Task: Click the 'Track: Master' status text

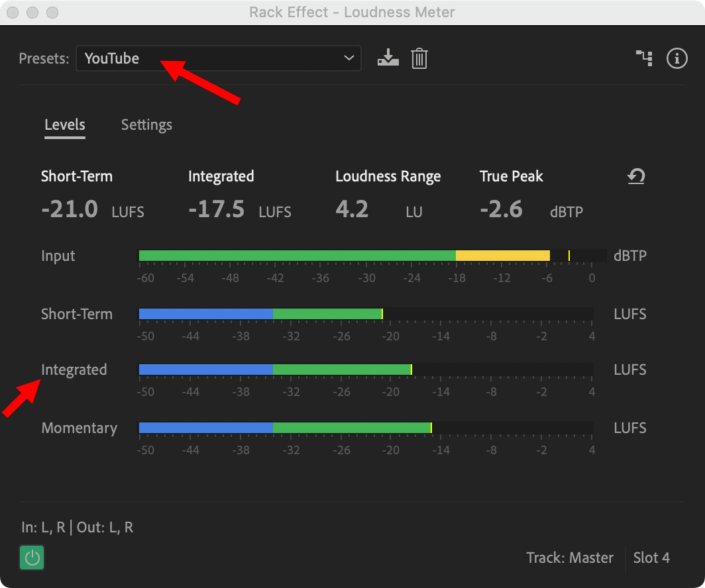Action: point(570,558)
